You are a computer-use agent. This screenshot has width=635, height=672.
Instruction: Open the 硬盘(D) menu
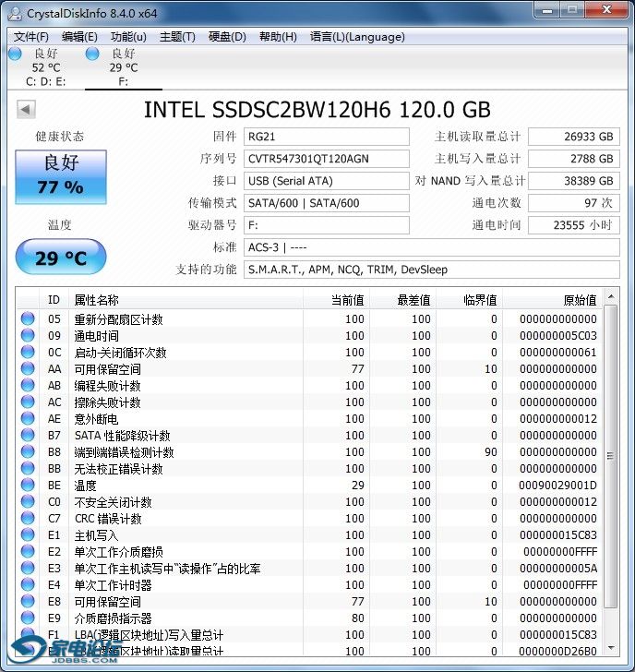click(227, 37)
